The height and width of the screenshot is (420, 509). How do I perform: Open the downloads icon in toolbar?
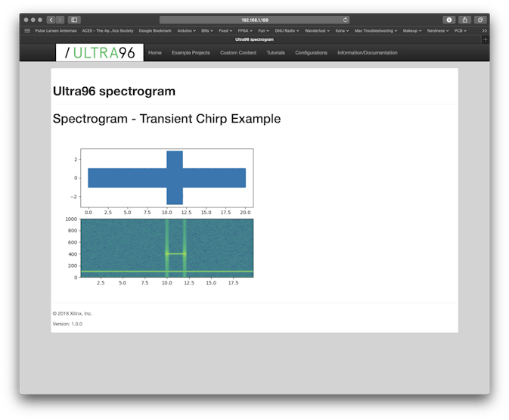pyautogui.click(x=449, y=20)
